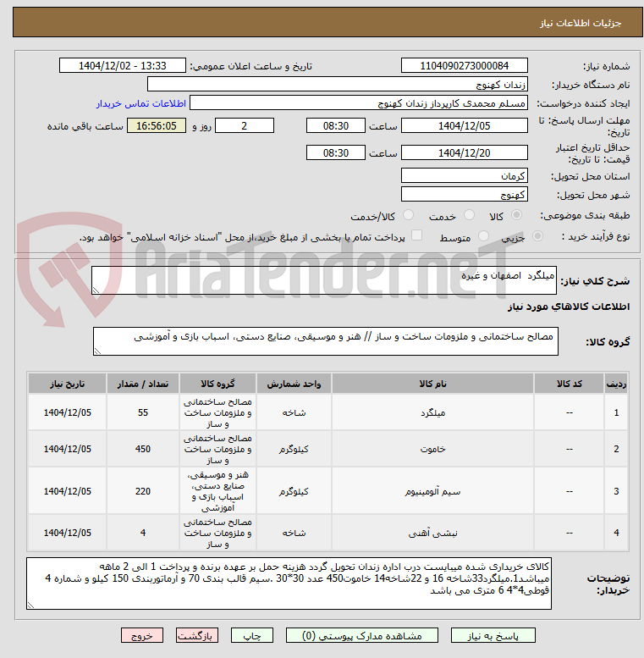Image resolution: width=644 pixels, height=658 pixels.
Task: Click quantity 4 in نبشی آهنی row
Action: coord(142,533)
